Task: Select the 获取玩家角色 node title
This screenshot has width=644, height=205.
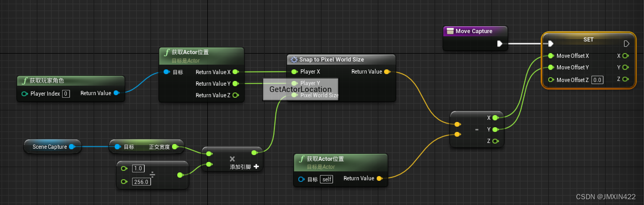Action: [x=47, y=81]
